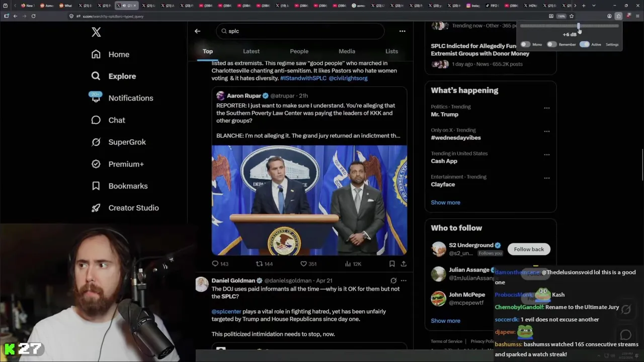Viewport: 644px width, 362px height.
Task: Reload the page in the browser
Action: click(33, 16)
